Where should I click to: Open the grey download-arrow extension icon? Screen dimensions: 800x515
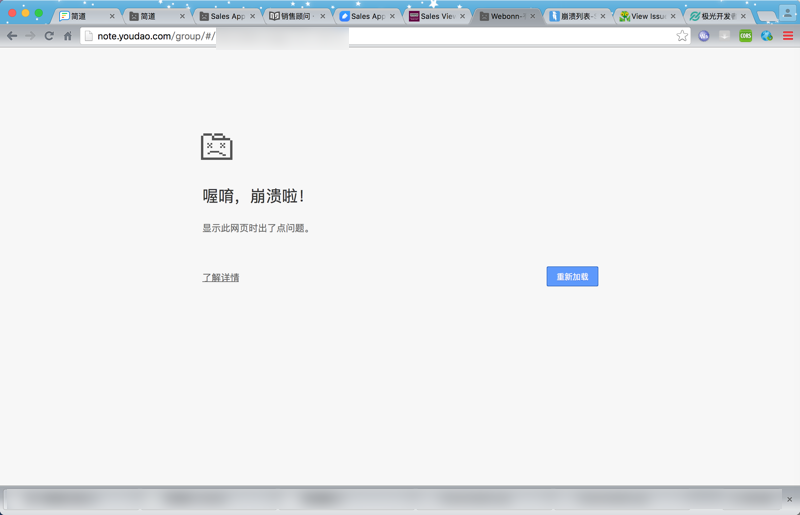[x=724, y=36]
